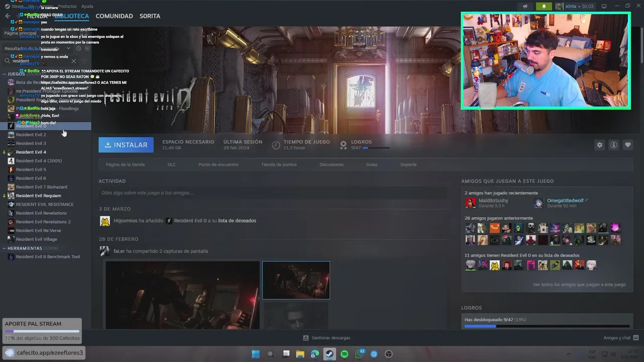This screenshot has width=644, height=362.
Task: Open the 'Resultados de la búsqueda' dropdown
Action: (x=38, y=49)
